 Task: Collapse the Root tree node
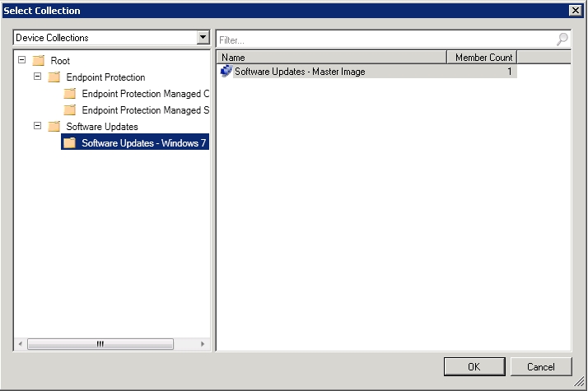[x=21, y=61]
